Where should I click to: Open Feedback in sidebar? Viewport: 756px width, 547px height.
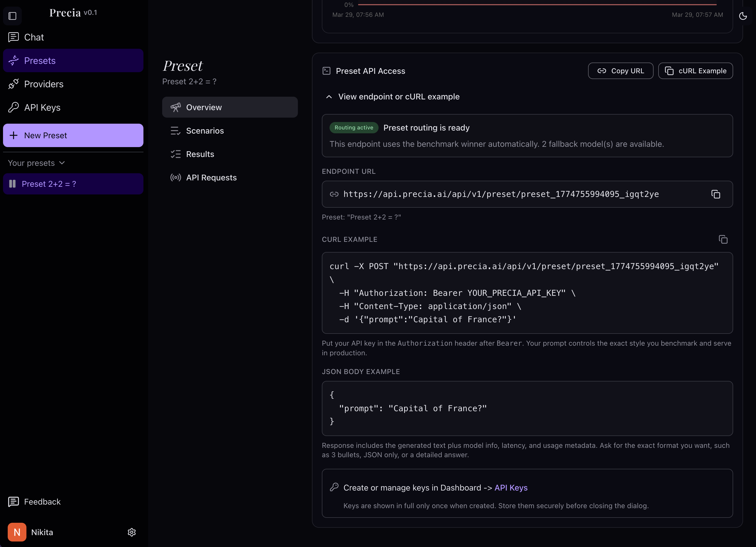[42, 502]
